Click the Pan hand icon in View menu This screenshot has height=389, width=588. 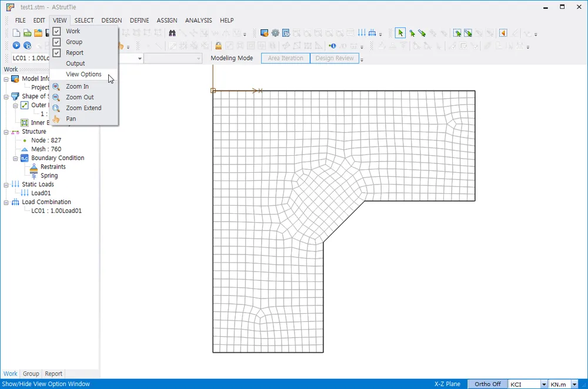coord(56,119)
